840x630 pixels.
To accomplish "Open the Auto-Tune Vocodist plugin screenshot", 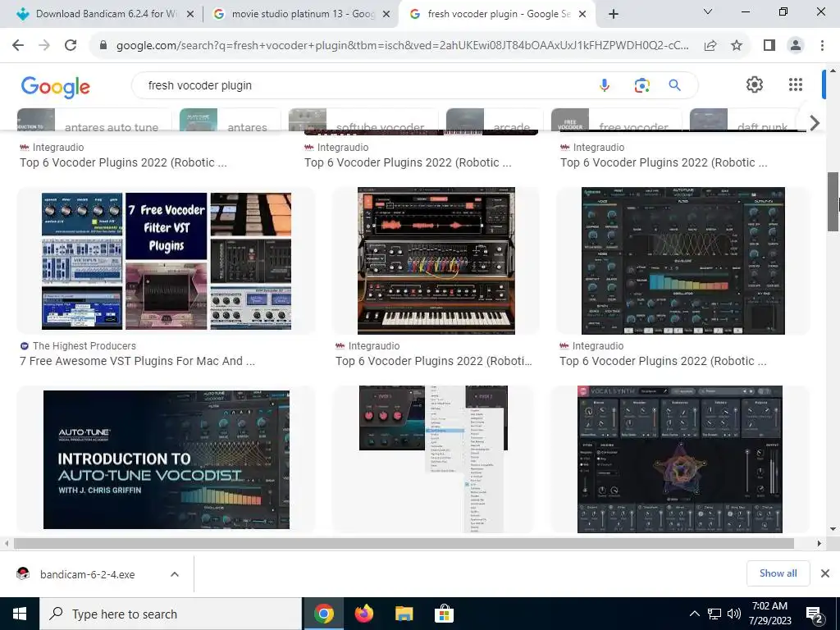I will point(683,261).
